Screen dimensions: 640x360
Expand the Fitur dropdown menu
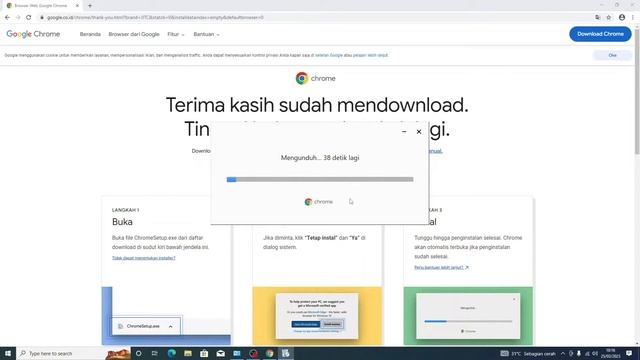[x=176, y=34]
